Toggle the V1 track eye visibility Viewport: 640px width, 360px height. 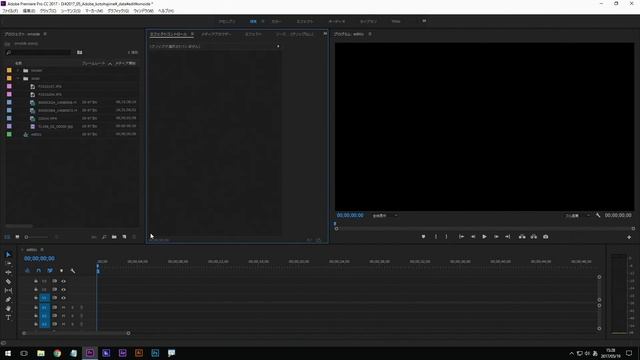click(63, 298)
